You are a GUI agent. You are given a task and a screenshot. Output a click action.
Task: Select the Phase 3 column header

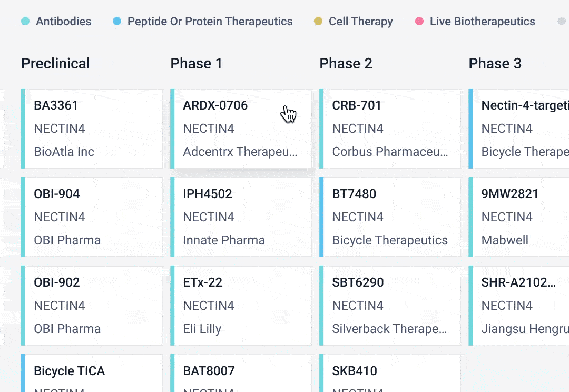(x=495, y=64)
